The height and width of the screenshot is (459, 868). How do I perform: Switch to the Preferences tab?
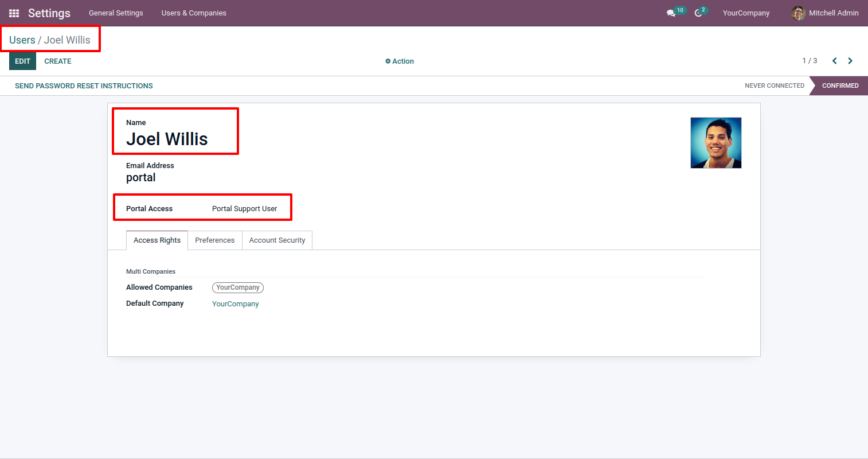[215, 240]
